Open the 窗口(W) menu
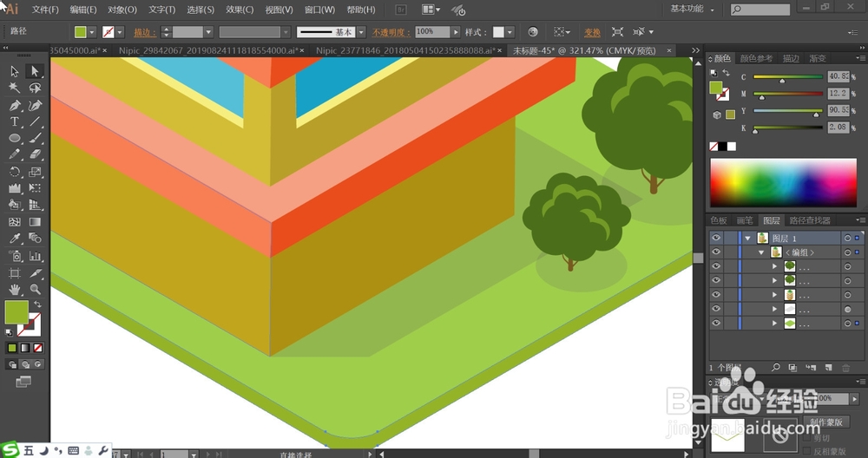Screen dimensions: 868x458 (x=319, y=10)
